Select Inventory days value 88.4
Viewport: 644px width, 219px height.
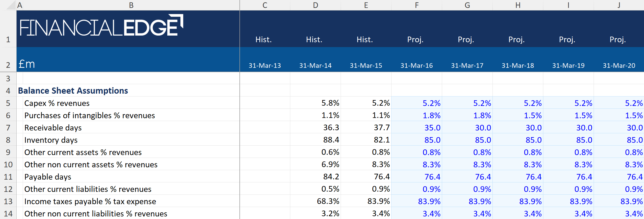pyautogui.click(x=315, y=140)
